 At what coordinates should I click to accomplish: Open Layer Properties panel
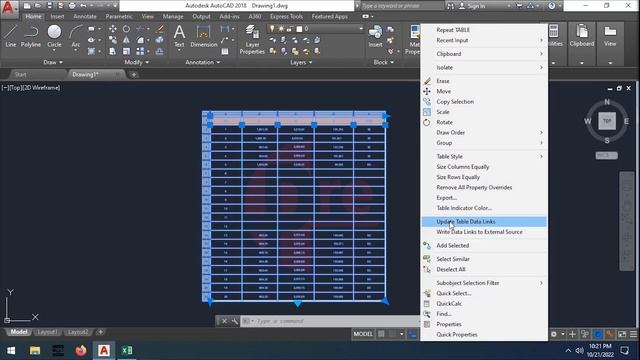coord(252,39)
